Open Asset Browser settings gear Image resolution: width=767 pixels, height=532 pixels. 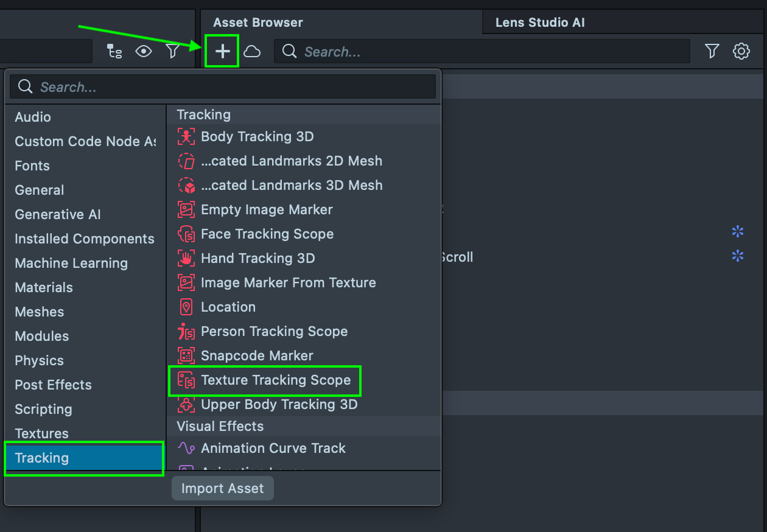741,52
